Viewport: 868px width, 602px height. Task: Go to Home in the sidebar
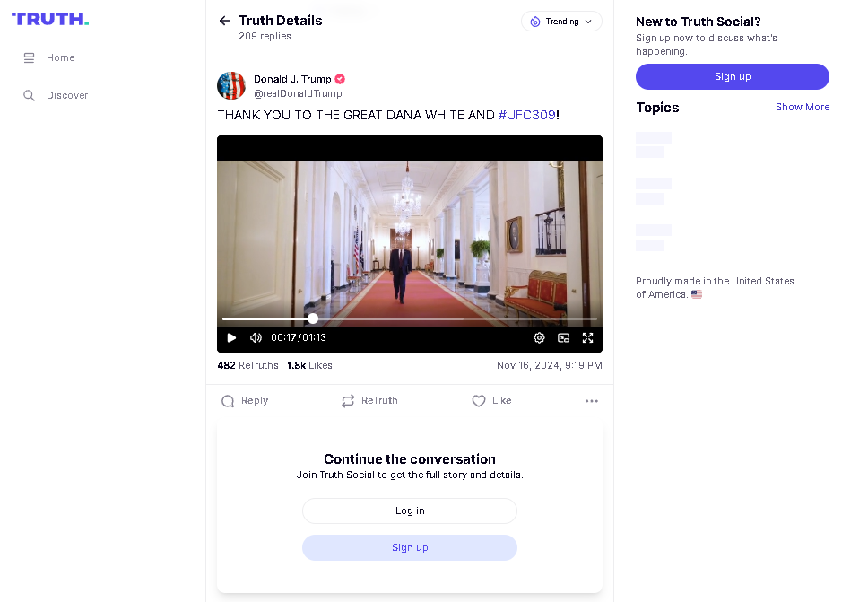coord(61,57)
